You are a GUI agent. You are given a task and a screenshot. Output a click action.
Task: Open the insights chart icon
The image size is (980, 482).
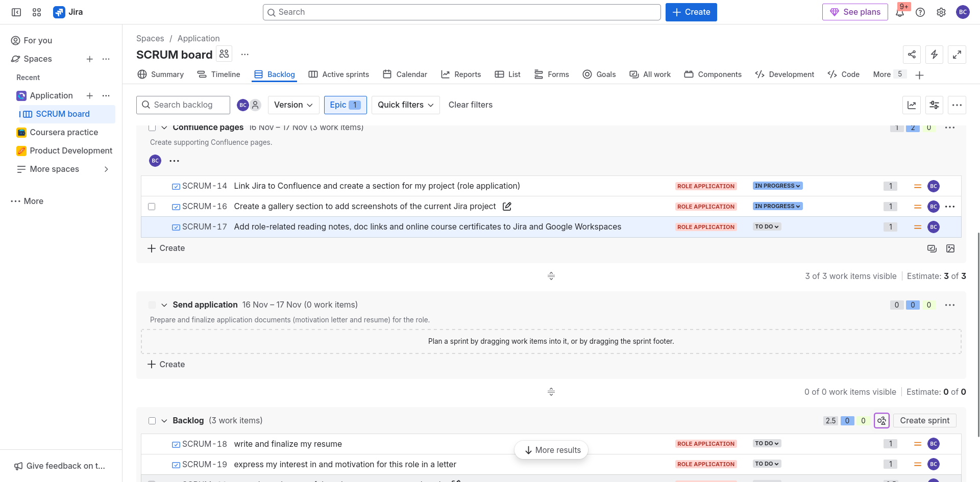pyautogui.click(x=912, y=105)
